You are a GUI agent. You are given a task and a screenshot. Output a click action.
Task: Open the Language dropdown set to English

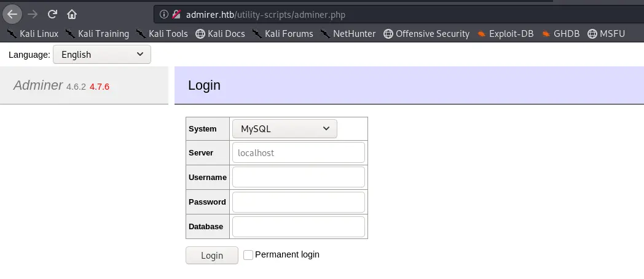pos(102,54)
